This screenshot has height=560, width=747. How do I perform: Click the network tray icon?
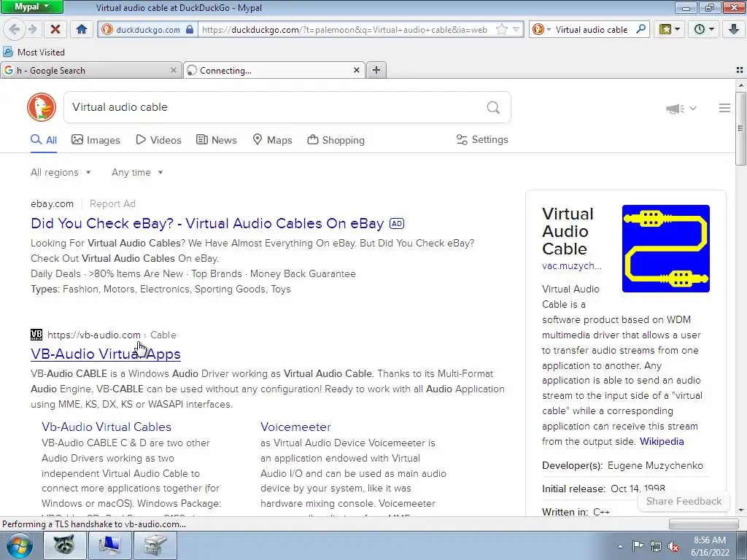tap(656, 547)
